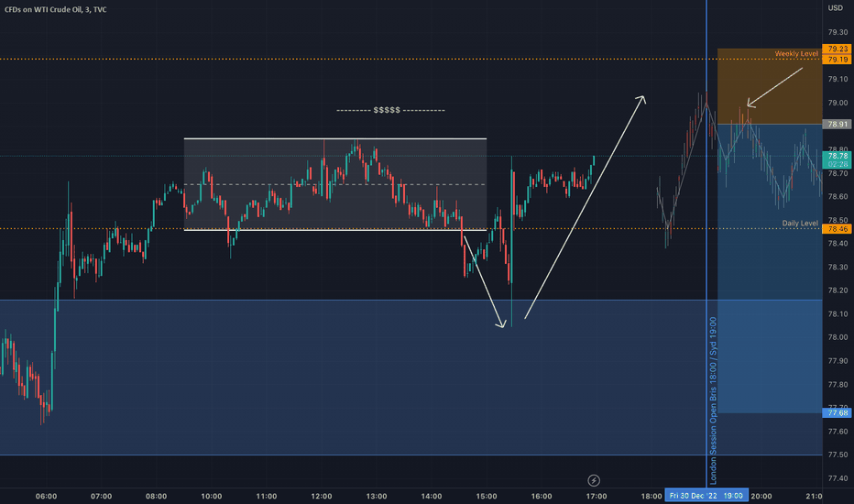854x504 pixels.
Task: Click the USD currency label
Action: point(836,7)
